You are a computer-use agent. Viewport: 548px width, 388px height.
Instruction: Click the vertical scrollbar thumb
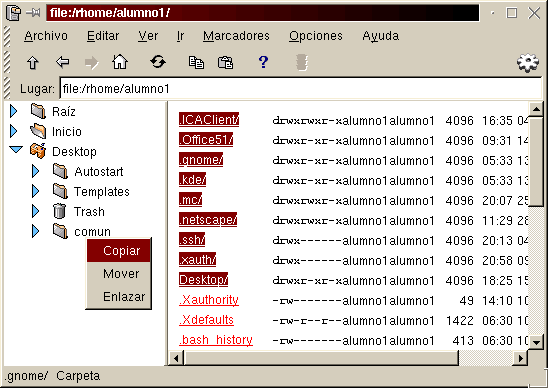click(x=536, y=162)
